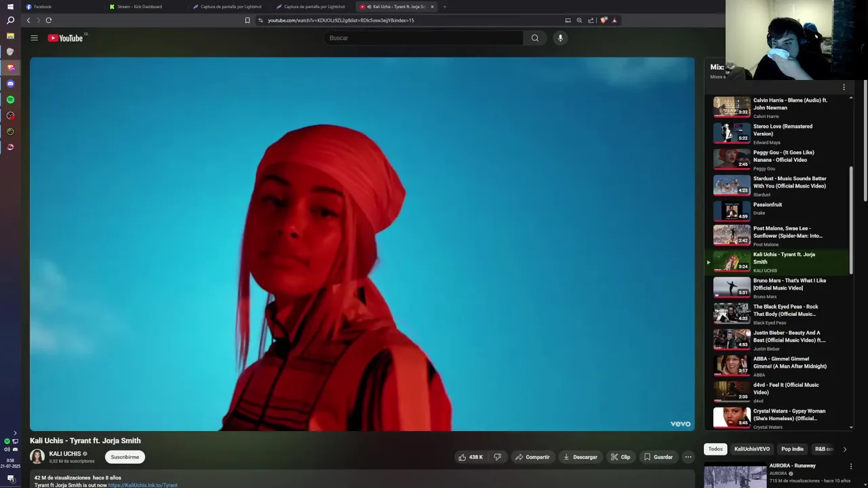This screenshot has width=868, height=488.
Task: Select Peggy Gou Nanana playlist entry
Action: pos(776,160)
